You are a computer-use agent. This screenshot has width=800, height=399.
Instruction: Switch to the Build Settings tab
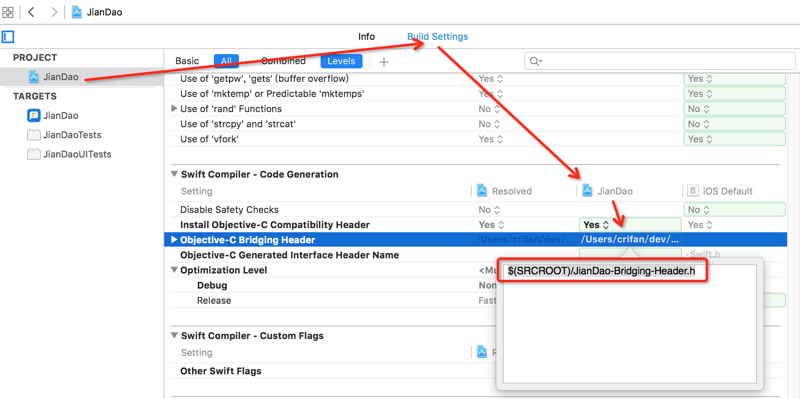click(x=437, y=37)
